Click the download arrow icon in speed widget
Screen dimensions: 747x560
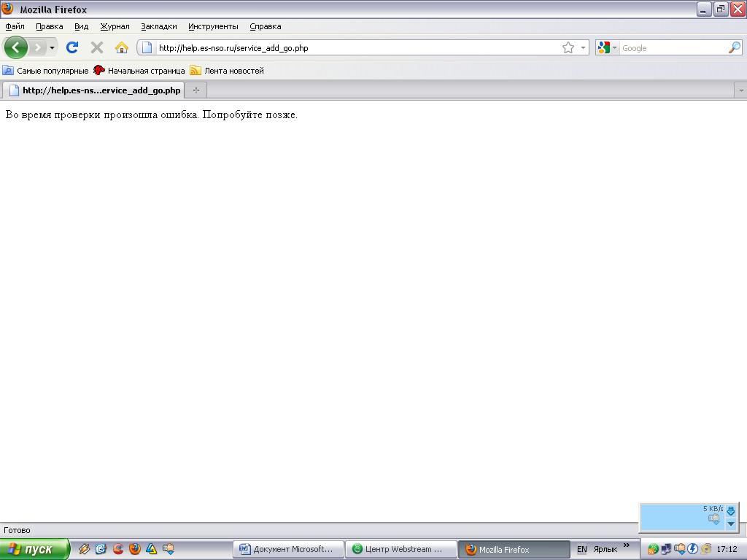tap(731, 510)
